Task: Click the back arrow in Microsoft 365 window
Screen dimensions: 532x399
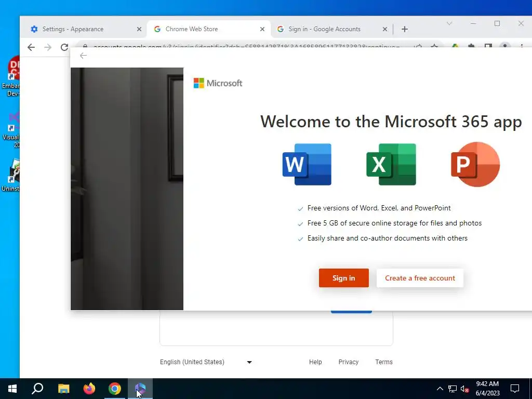Action: [x=83, y=56]
